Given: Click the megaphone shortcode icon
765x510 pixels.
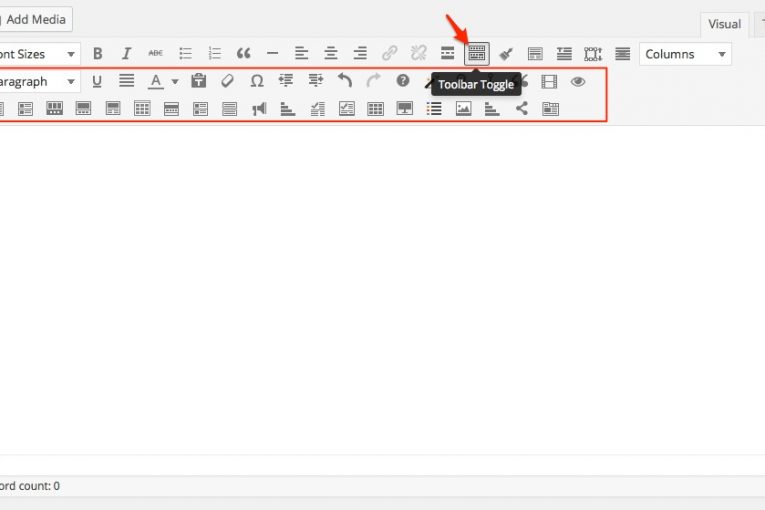Looking at the screenshot, I should point(259,108).
